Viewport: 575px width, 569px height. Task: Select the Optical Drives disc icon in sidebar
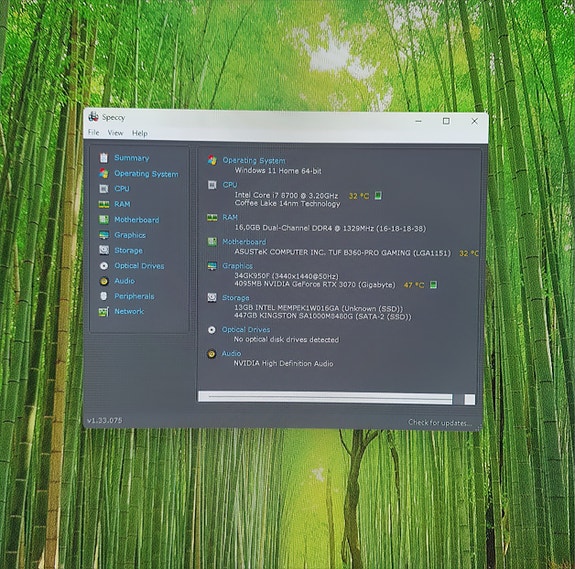pos(104,265)
